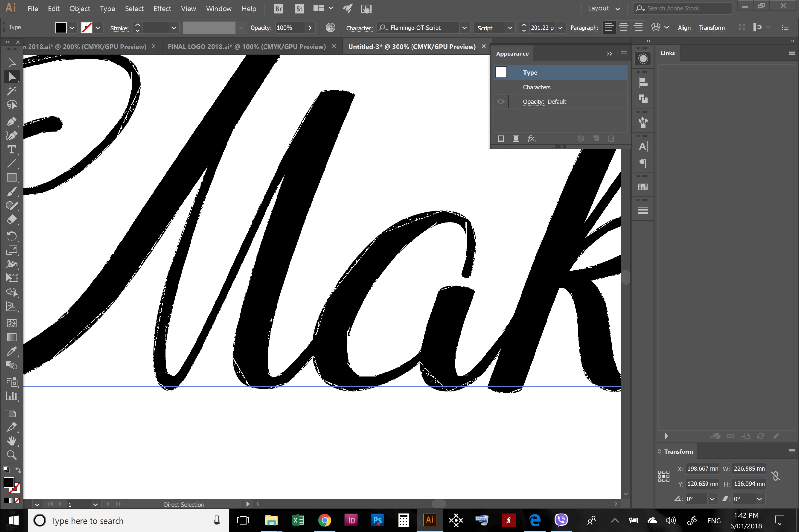Switch to FINAL LOGO 2018.ai 100% tab
This screenshot has height=532, width=799.
[247, 47]
